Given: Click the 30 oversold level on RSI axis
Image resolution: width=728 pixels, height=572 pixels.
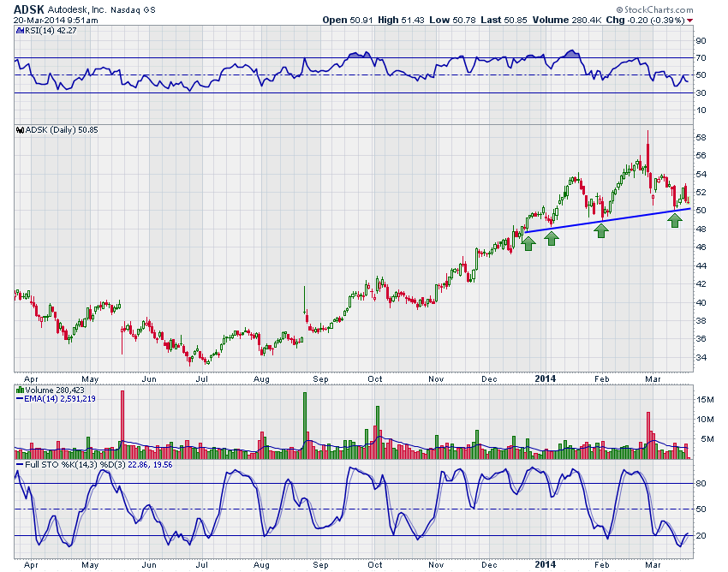Looking at the screenshot, I should (x=701, y=93).
